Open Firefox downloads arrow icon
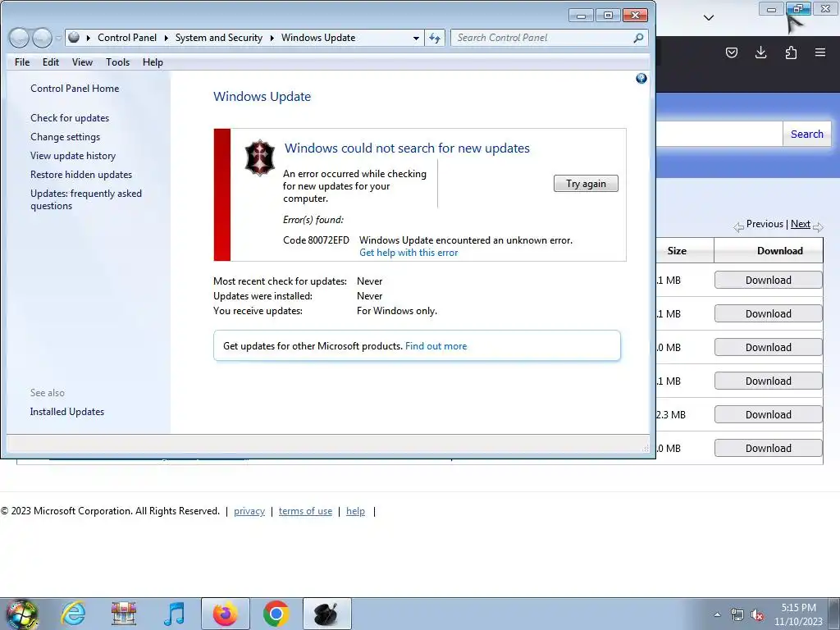Image resolution: width=840 pixels, height=630 pixels. (x=760, y=52)
